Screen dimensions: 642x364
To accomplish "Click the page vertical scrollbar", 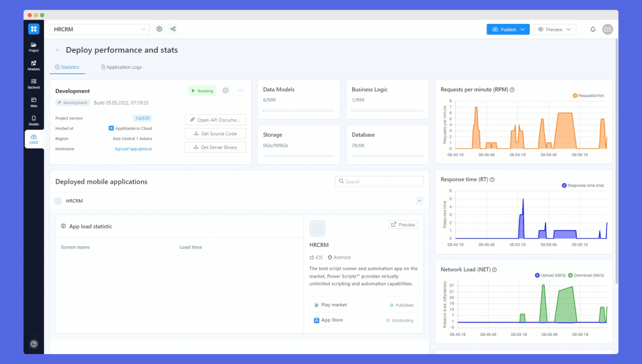I will pos(616,162).
